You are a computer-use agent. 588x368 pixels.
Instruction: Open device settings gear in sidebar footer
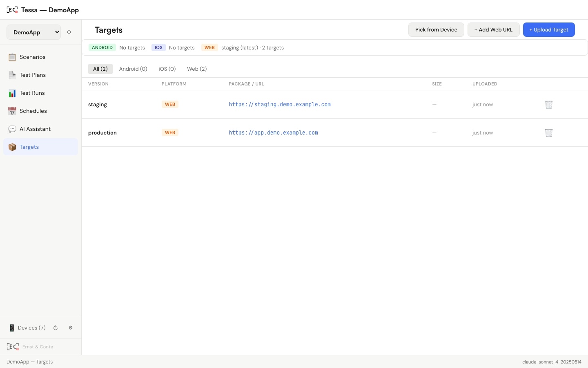point(71,328)
